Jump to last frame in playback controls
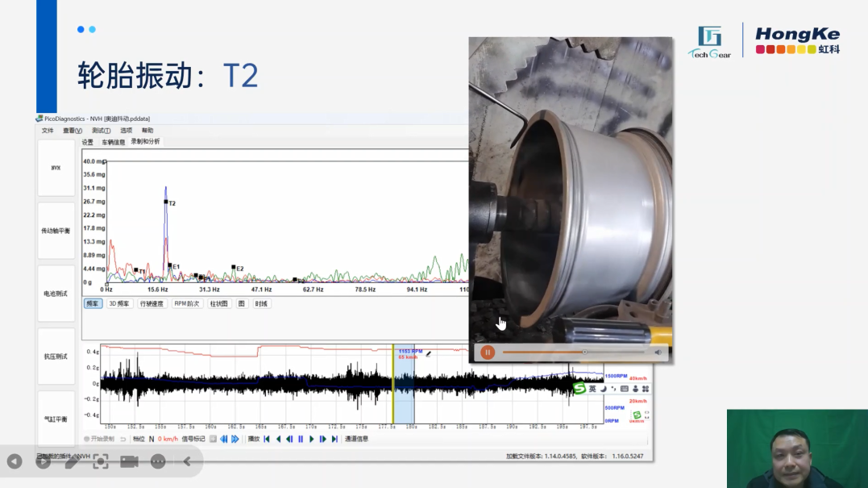This screenshot has height=488, width=868. (334, 439)
